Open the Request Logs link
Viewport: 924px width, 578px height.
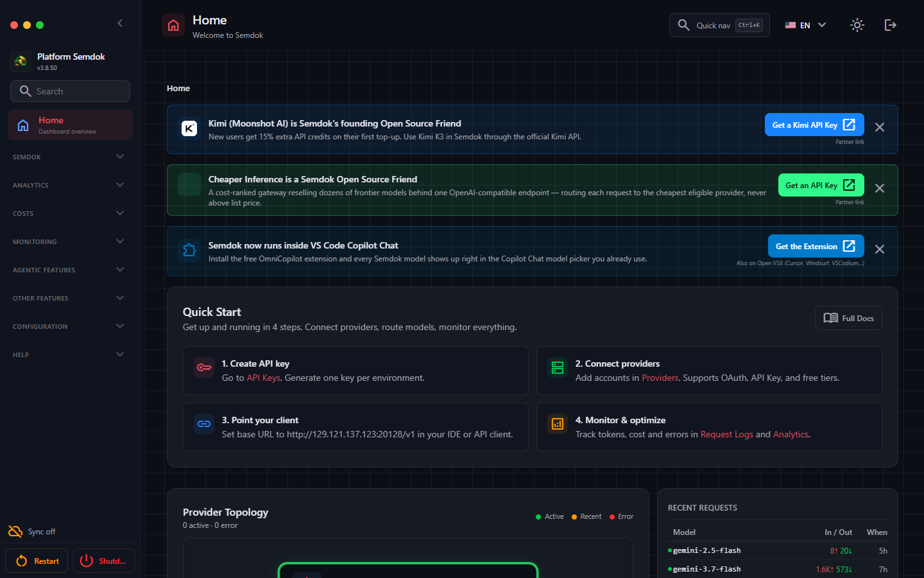click(x=727, y=434)
